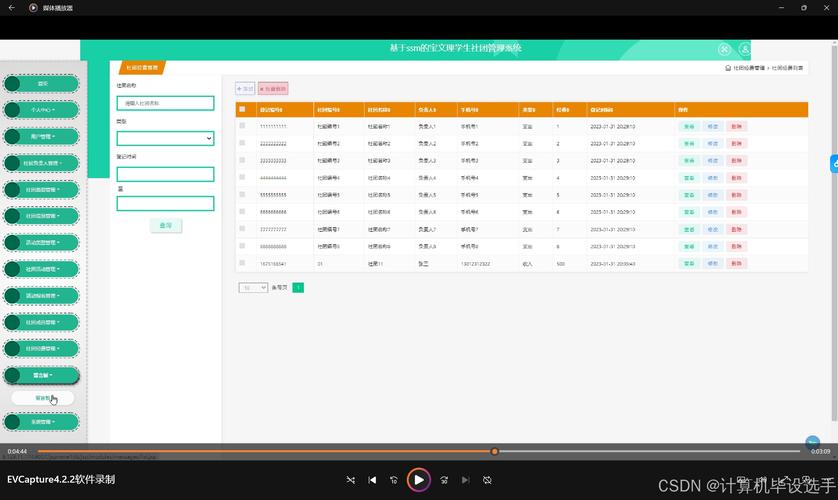Viewport: 838px width, 500px height.
Task: Click the video progress bar slider knob
Action: click(x=494, y=451)
